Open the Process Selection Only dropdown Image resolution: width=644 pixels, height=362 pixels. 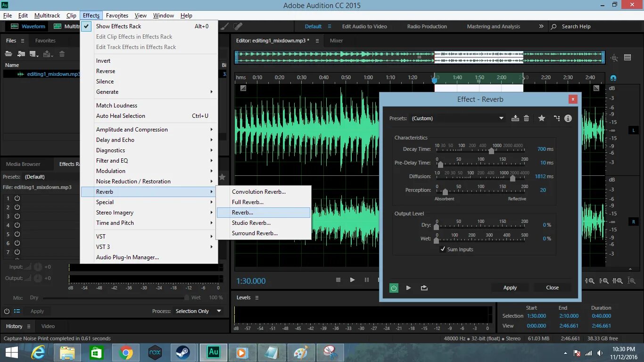tap(198, 311)
